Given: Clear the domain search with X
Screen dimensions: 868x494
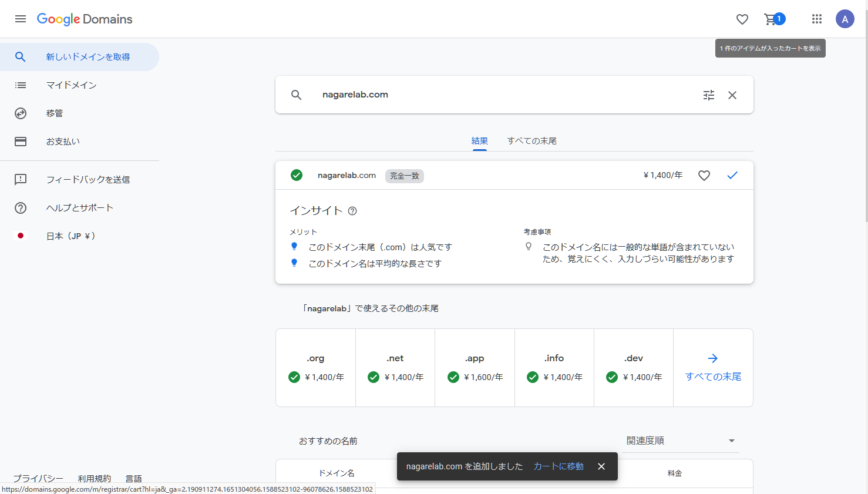Looking at the screenshot, I should (x=732, y=95).
